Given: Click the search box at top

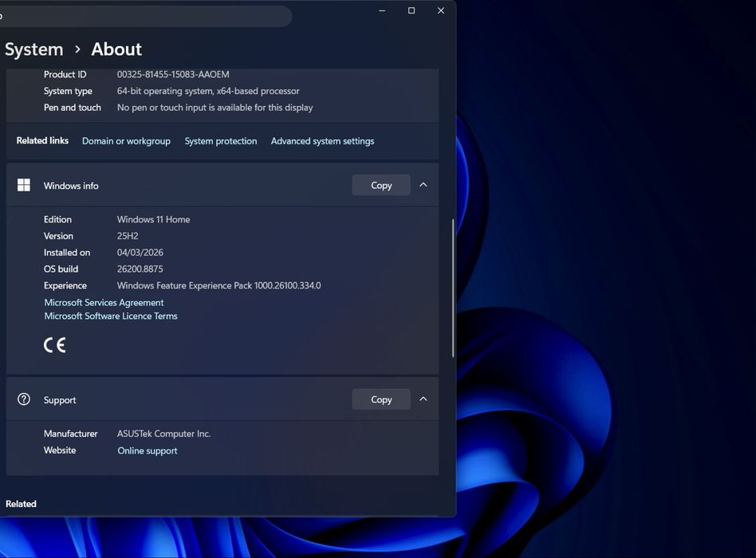Looking at the screenshot, I should click(144, 16).
